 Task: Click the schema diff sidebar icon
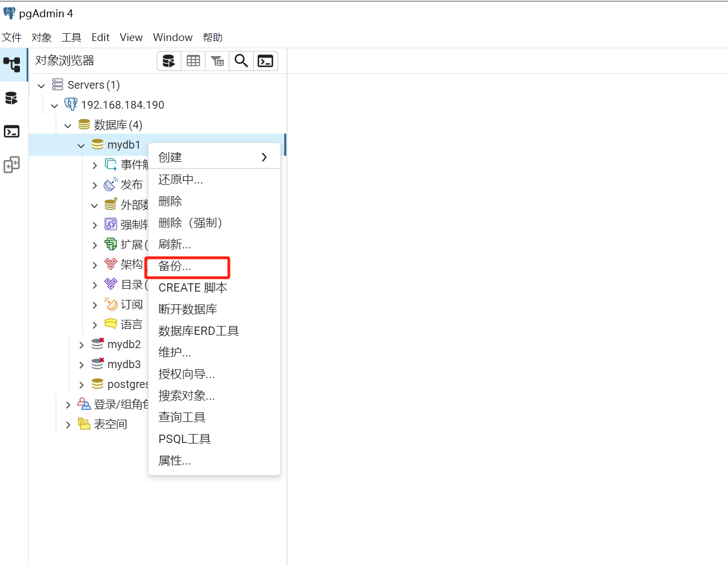coord(12,165)
